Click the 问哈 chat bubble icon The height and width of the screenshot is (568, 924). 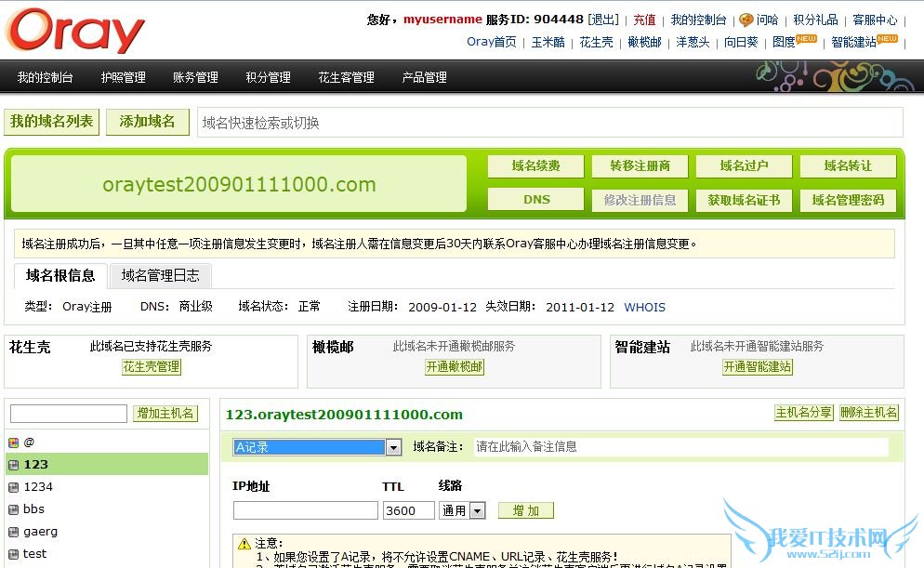(x=746, y=20)
